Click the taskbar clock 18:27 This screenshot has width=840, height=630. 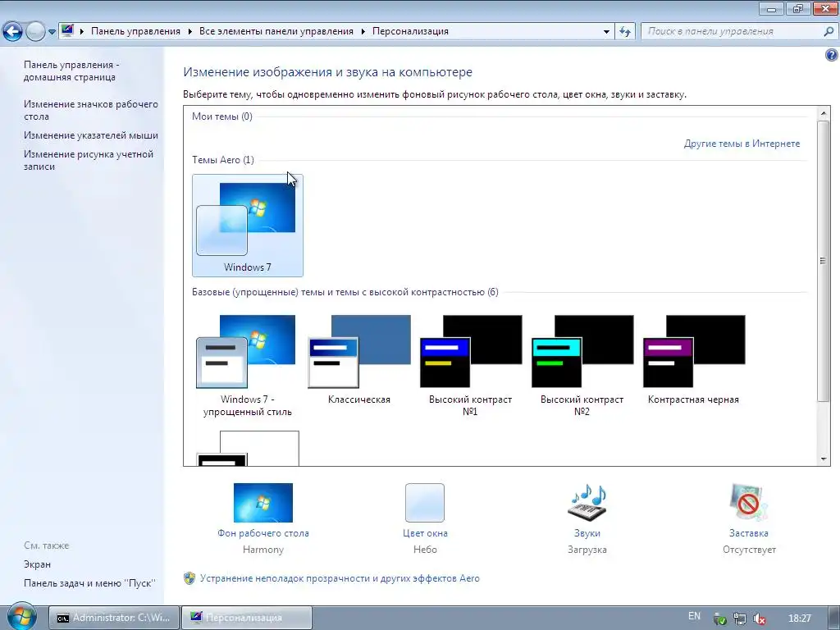[800, 619]
